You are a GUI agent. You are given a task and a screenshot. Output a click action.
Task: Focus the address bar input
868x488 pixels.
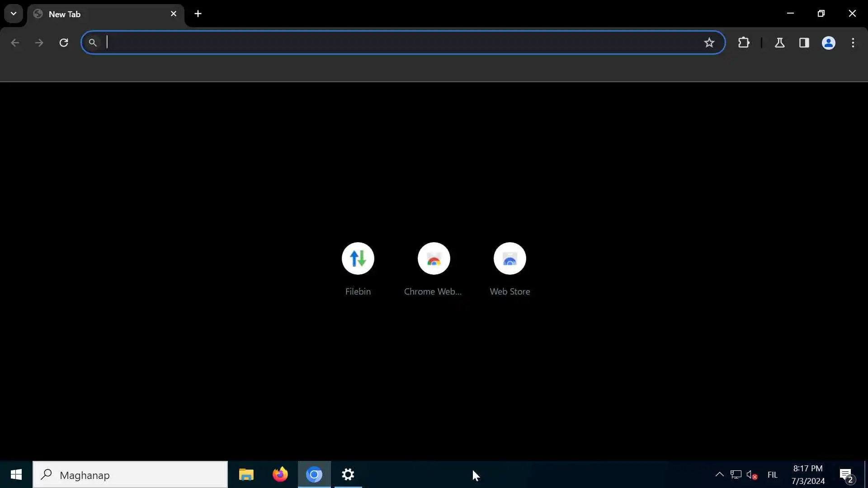point(398,42)
